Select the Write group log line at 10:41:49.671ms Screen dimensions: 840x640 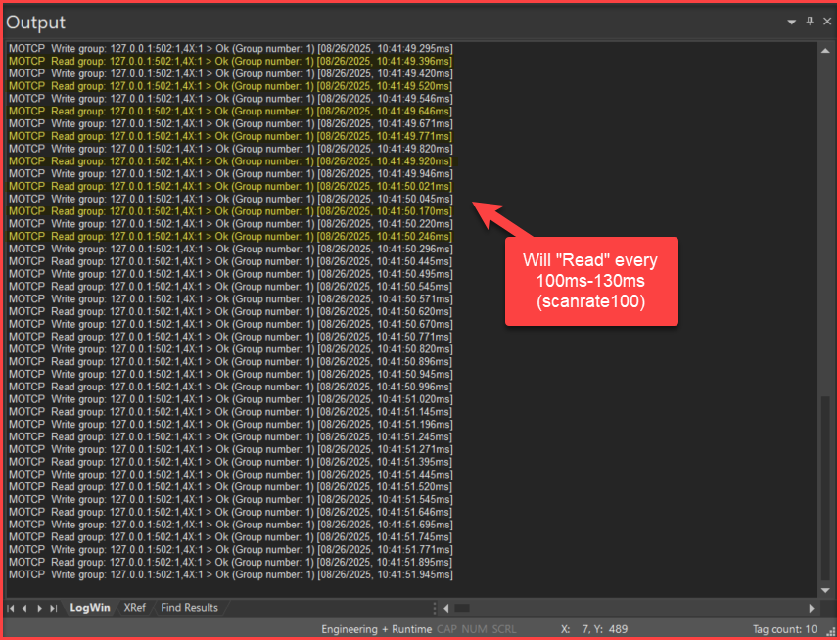pos(231,123)
